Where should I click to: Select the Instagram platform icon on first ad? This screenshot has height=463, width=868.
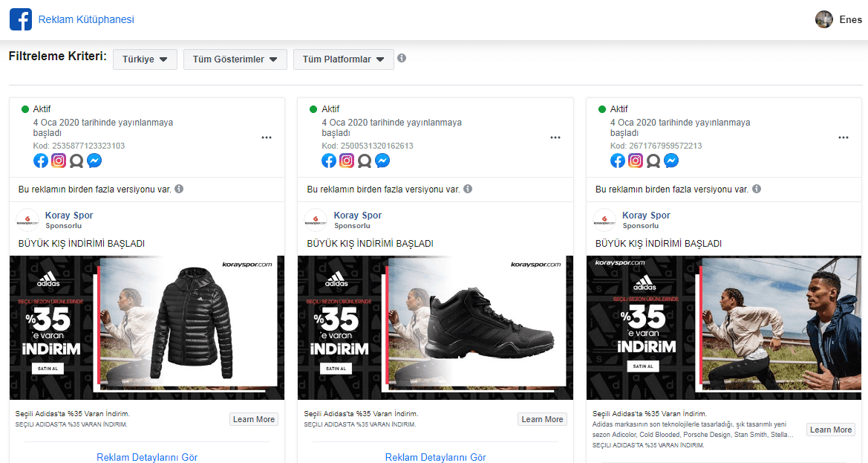tap(58, 160)
